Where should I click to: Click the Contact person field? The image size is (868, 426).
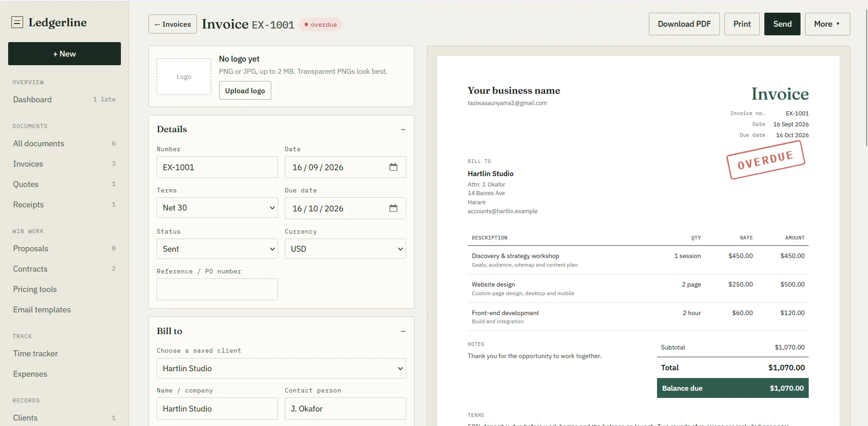pos(345,409)
